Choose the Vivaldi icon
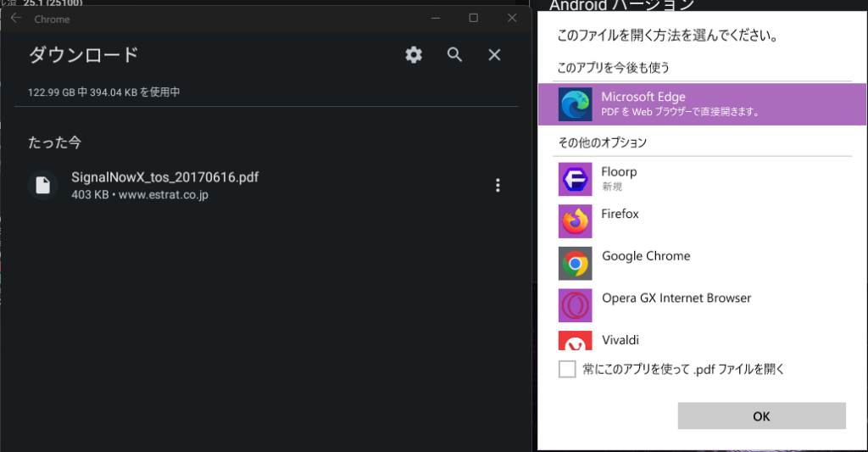 (576, 341)
